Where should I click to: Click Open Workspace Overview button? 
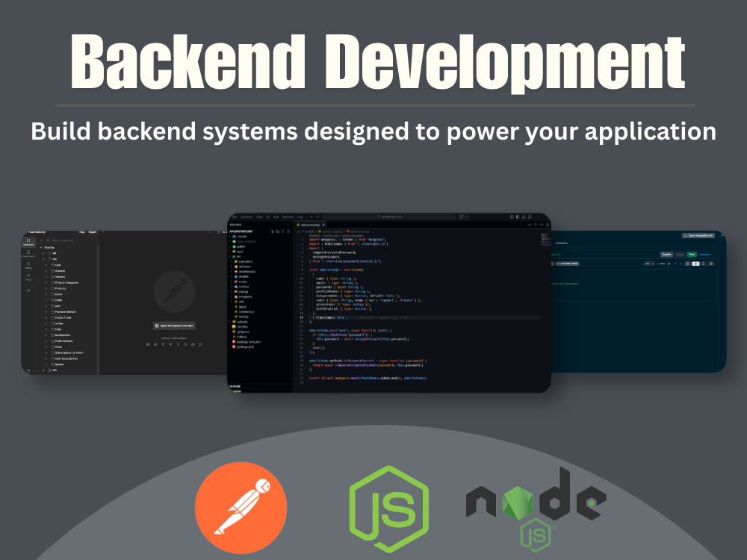(174, 326)
